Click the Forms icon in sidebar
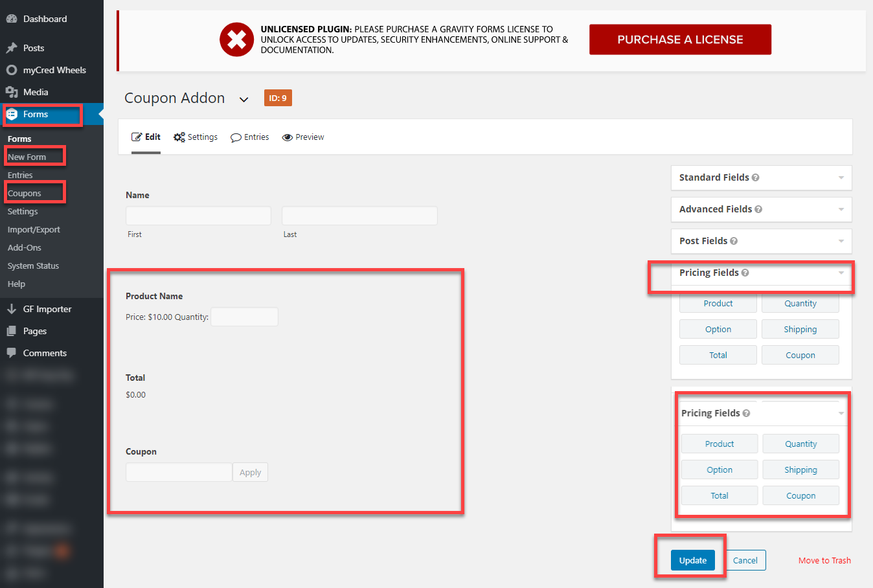Screen dimensions: 873x588 click(12, 114)
